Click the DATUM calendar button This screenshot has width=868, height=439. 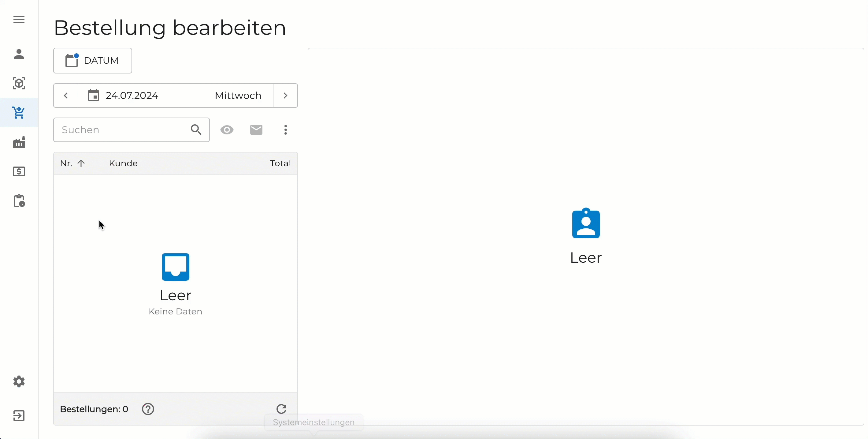92,61
